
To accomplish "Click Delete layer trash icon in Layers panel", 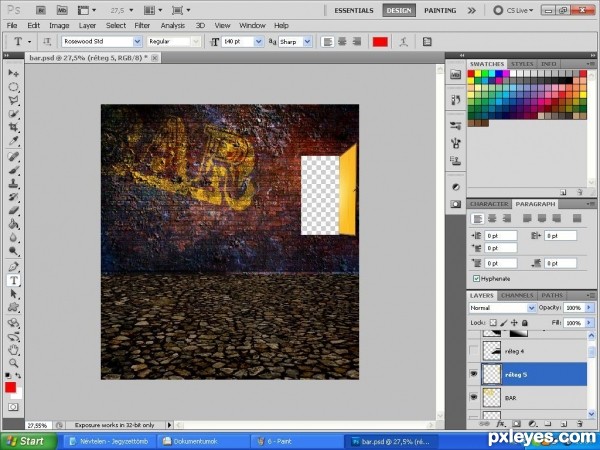I will pos(579,424).
